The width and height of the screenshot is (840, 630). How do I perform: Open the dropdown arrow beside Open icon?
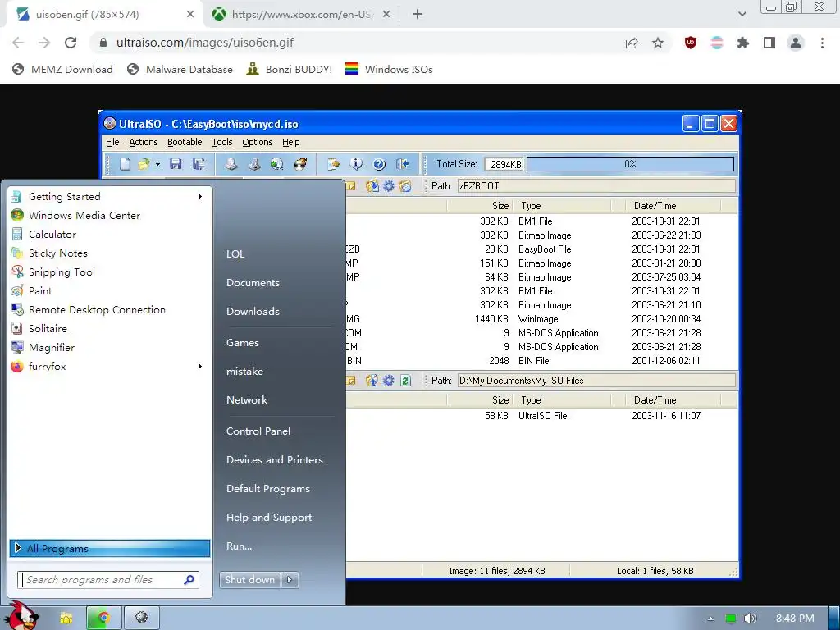157,164
